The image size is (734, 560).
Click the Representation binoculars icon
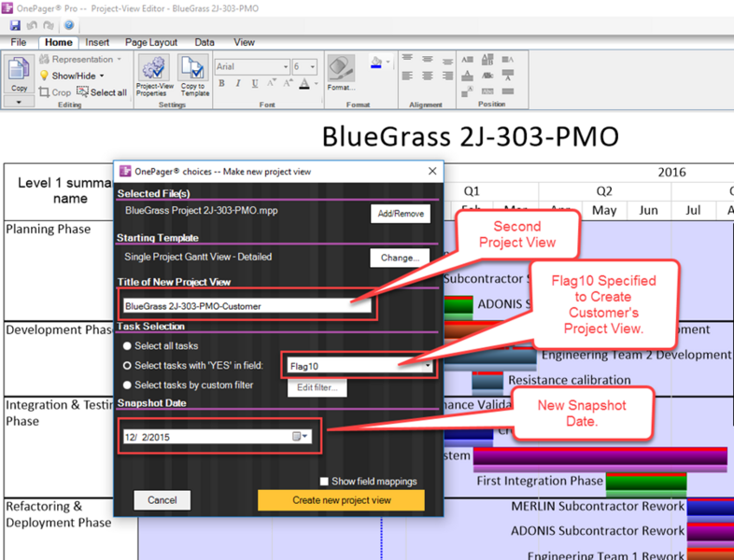[44, 59]
